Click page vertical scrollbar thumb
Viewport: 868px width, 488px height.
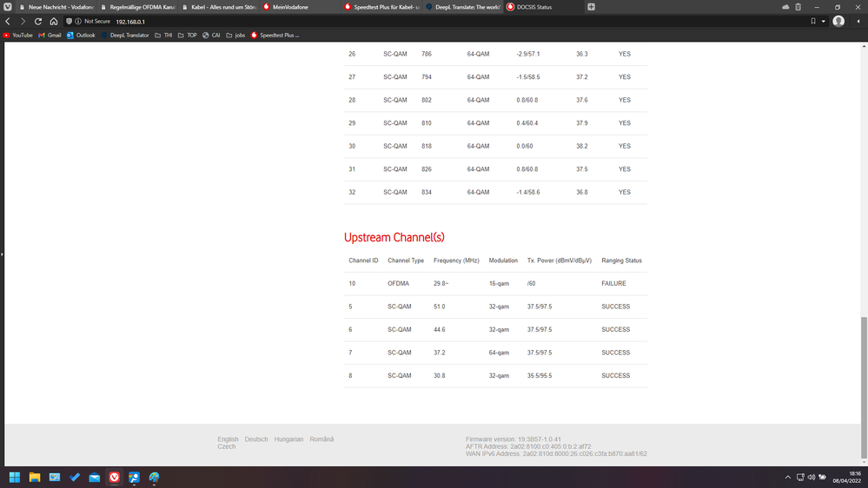865,387
